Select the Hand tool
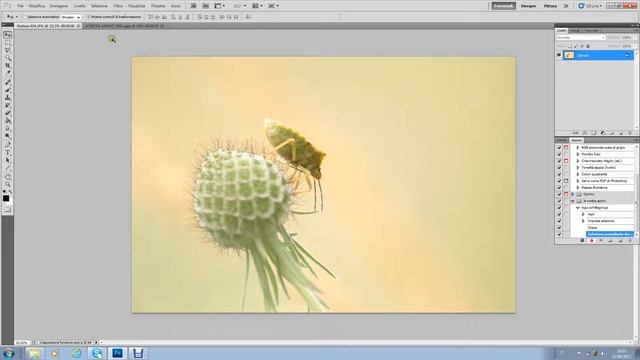 [7, 177]
